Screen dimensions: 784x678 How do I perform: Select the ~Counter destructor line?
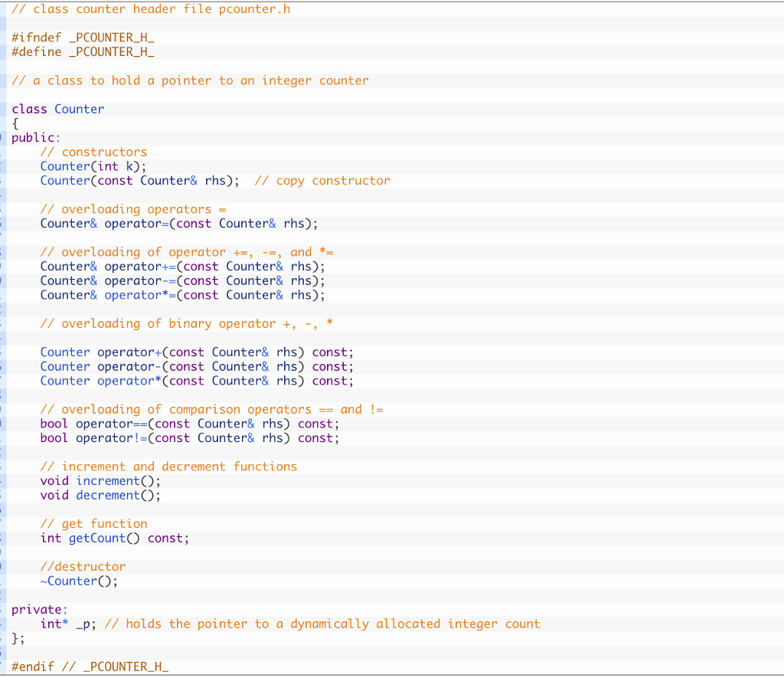click(77, 581)
